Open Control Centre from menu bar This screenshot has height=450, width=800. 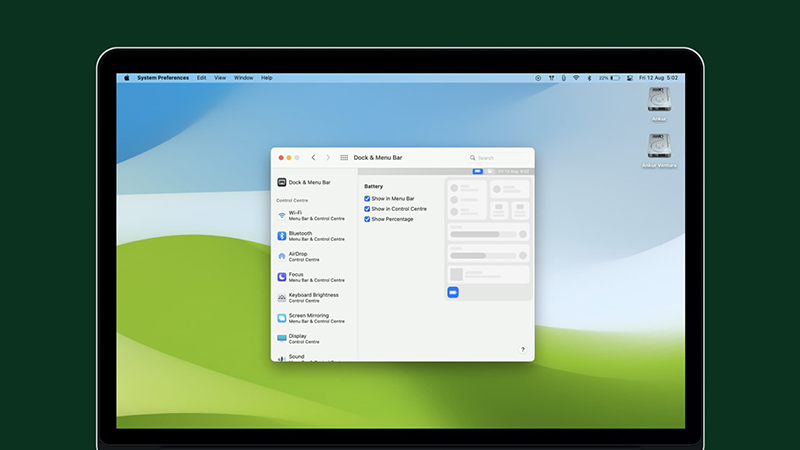pyautogui.click(x=630, y=78)
